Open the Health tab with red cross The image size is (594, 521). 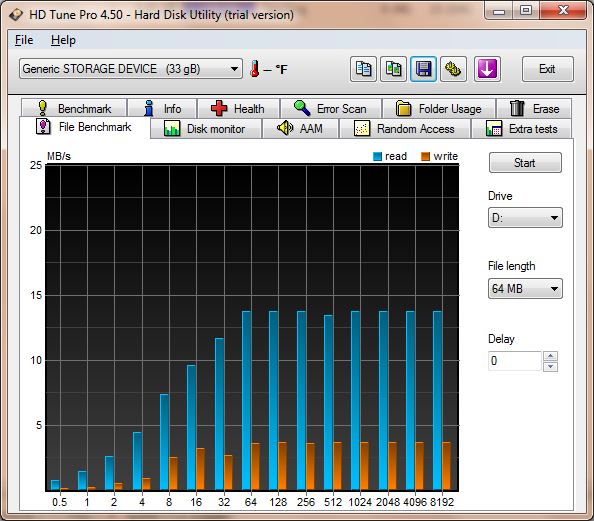click(238, 109)
